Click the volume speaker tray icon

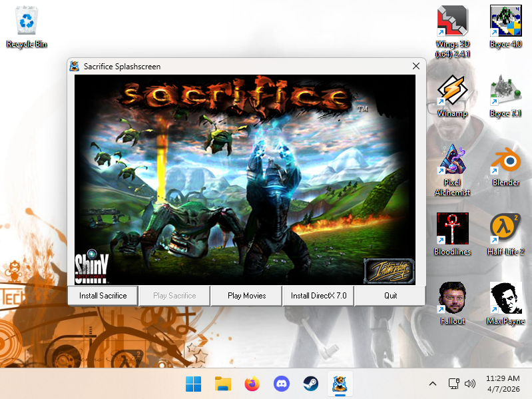point(470,384)
